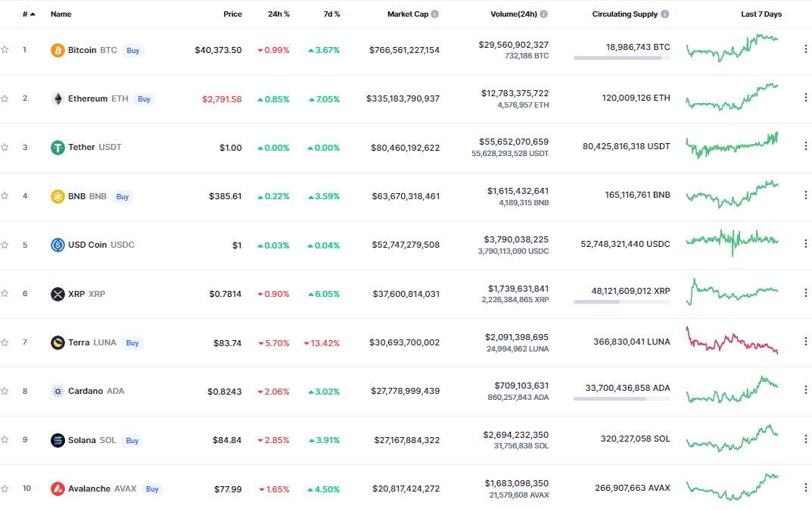Viewport: 812px width, 509px height.
Task: Open the Bitcoin 7-day sparkline chart
Action: coord(733,48)
